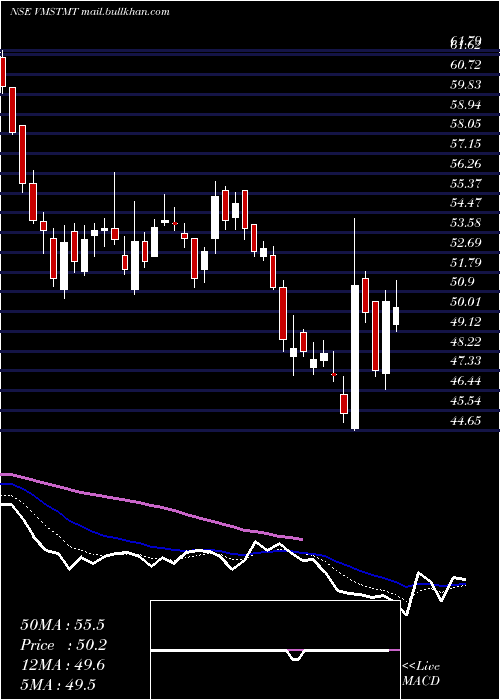Image resolution: width=500 pixels, height=700 pixels.
Task: Click the MACD histogram panel
Action: tap(275, 650)
